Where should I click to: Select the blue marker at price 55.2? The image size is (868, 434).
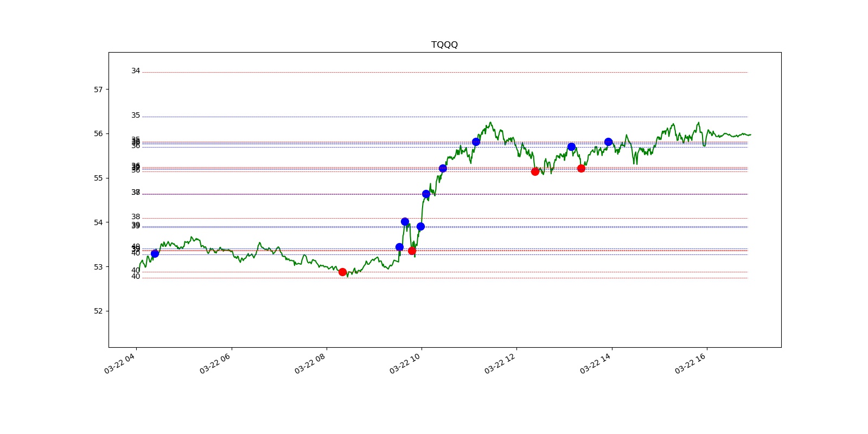coord(443,168)
